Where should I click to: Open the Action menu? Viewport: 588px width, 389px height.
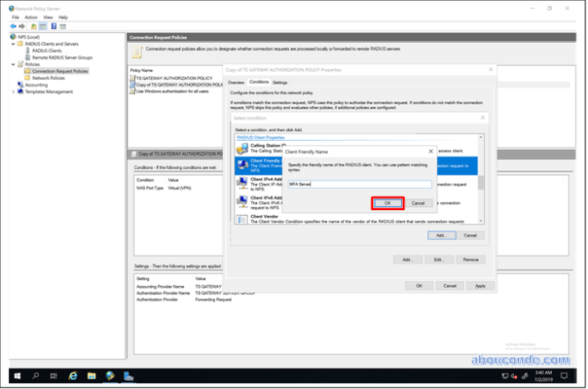pos(30,16)
